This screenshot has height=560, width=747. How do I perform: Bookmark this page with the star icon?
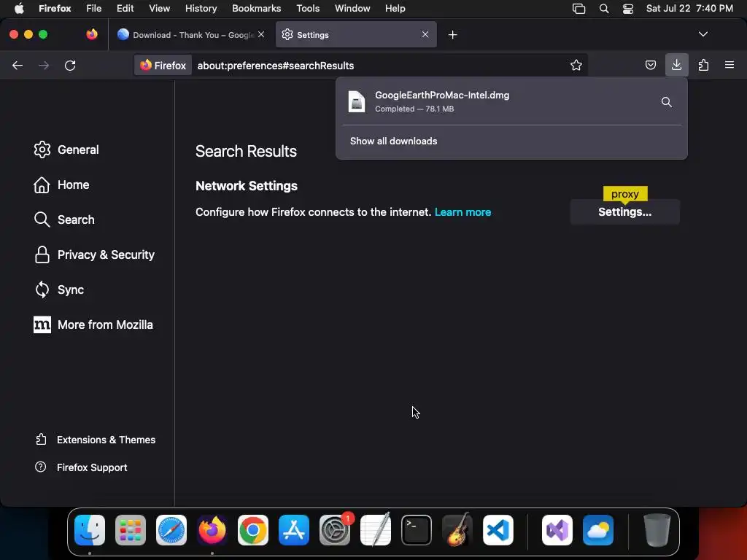[x=576, y=65]
